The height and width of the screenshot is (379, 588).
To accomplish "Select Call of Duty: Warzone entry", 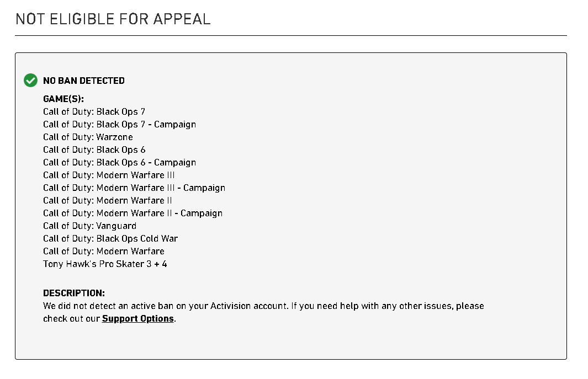I will click(x=88, y=137).
